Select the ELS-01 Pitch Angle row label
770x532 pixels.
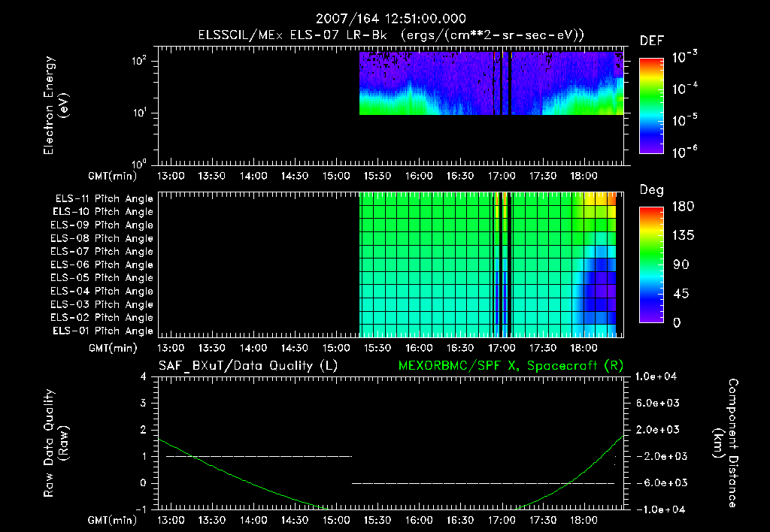[103, 331]
